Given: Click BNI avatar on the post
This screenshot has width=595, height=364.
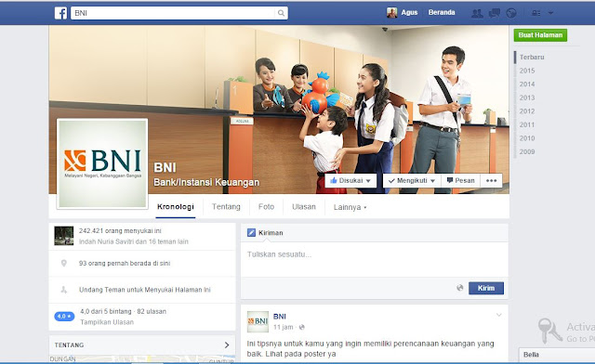Looking at the screenshot, I should (x=258, y=321).
